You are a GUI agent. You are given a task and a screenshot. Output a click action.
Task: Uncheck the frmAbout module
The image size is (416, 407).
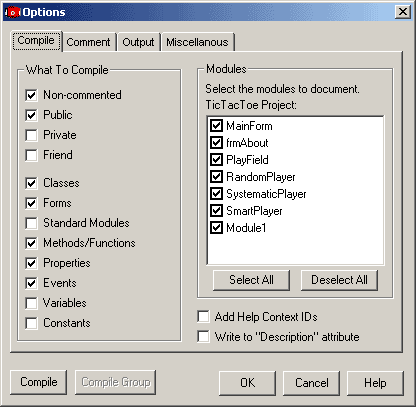[x=217, y=143]
